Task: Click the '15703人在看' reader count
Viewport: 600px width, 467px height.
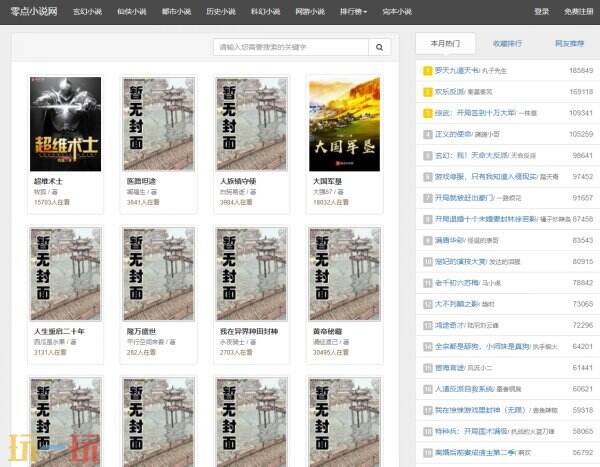Action: 52,202
